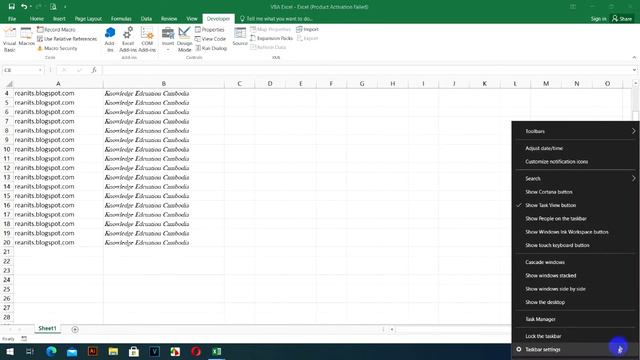
Task: Toggle Show touch keyboard button
Action: 576,245
